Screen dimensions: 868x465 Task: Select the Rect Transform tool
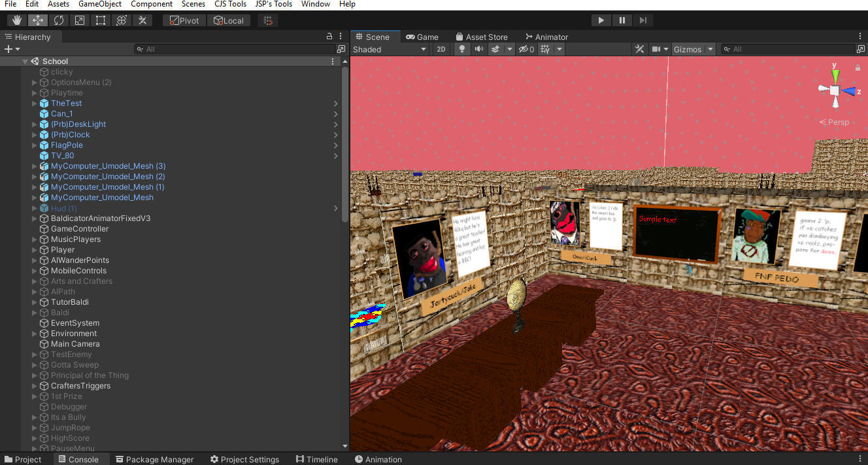point(101,20)
